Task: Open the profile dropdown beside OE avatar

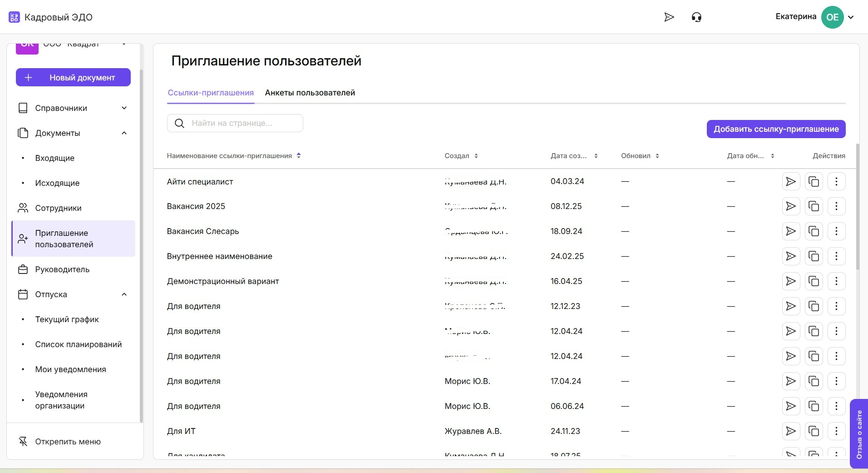Action: [x=852, y=17]
